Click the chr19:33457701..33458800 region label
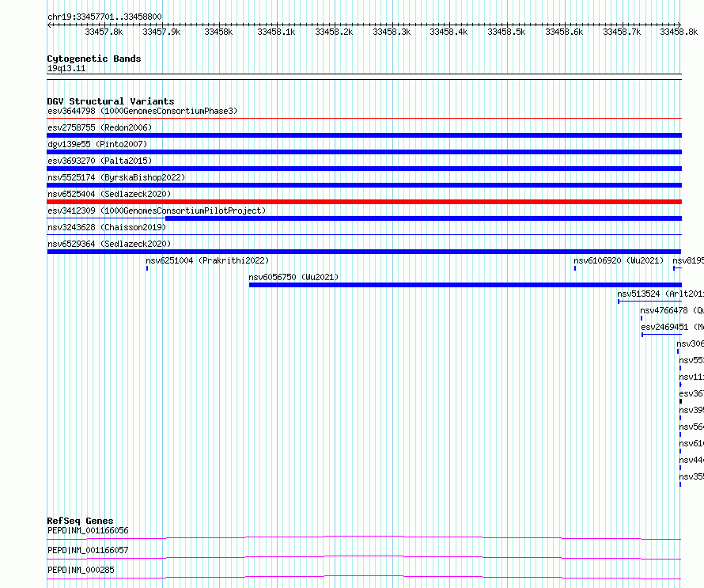This screenshot has width=704, height=588. click(104, 17)
